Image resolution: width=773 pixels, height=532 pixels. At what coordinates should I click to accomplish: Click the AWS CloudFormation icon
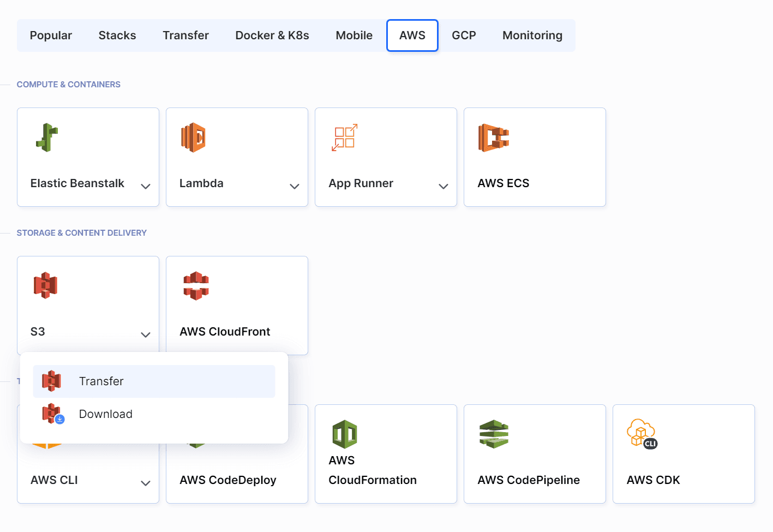345,434
